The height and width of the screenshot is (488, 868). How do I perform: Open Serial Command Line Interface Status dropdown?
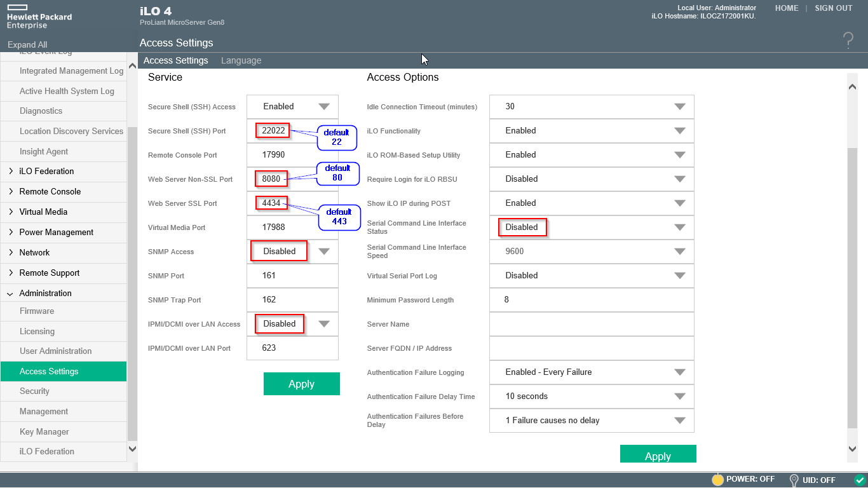point(592,227)
